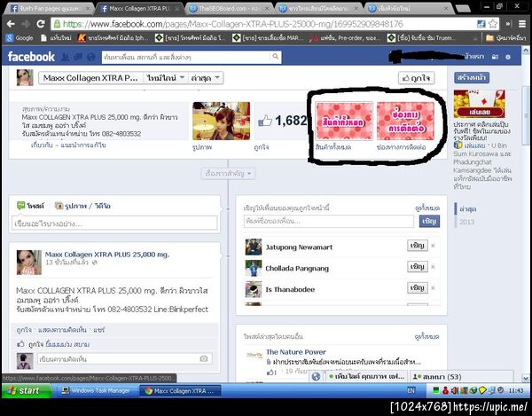Screen dimensions: 532x416
Task: Click the browser forward arrow
Action: pos(26,24)
